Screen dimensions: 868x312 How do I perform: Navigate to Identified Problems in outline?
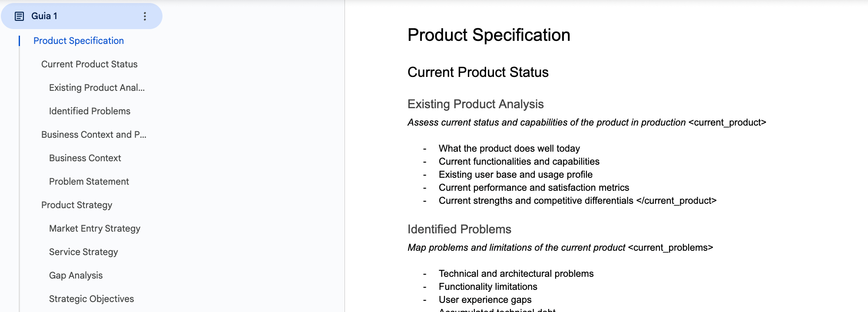click(x=89, y=111)
